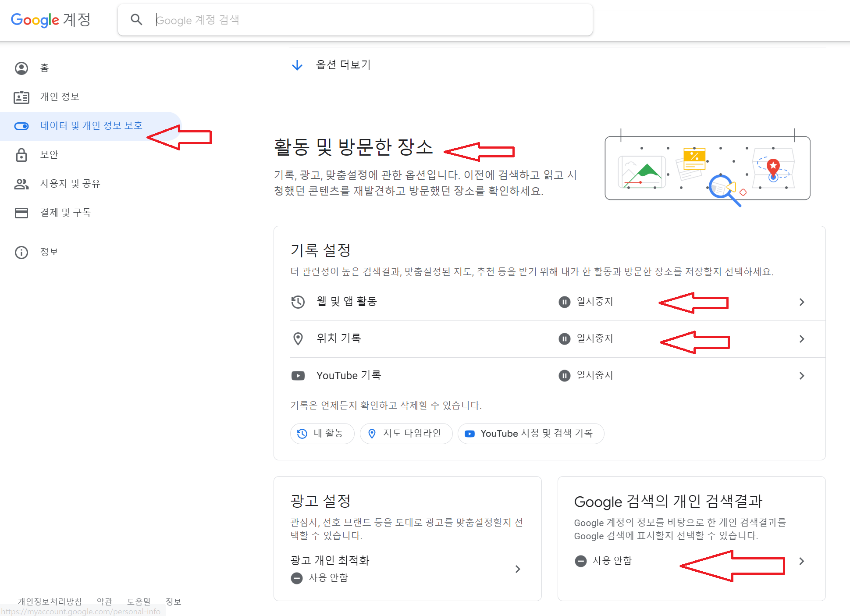Click the 내 활동 button
The height and width of the screenshot is (616, 850).
(322, 433)
